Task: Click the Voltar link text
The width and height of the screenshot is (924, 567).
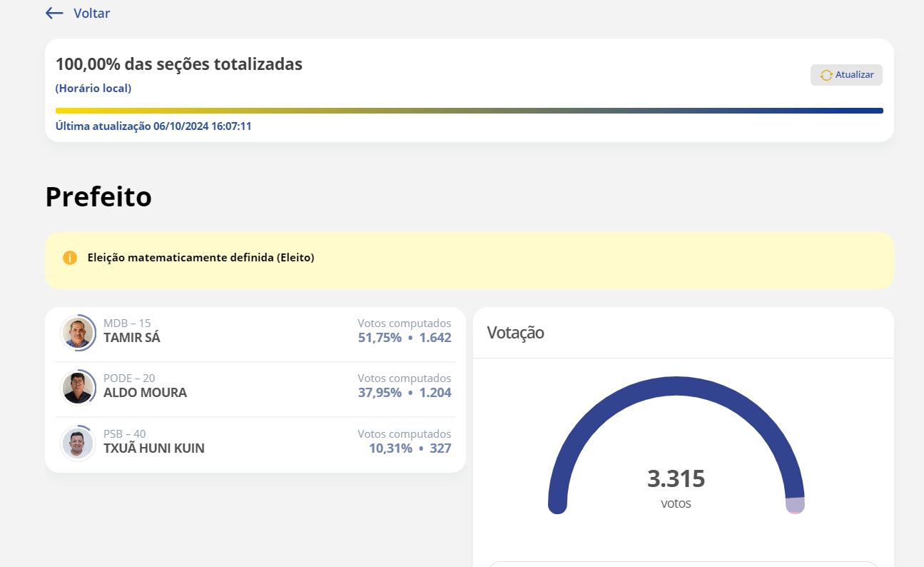Action: 91,13
